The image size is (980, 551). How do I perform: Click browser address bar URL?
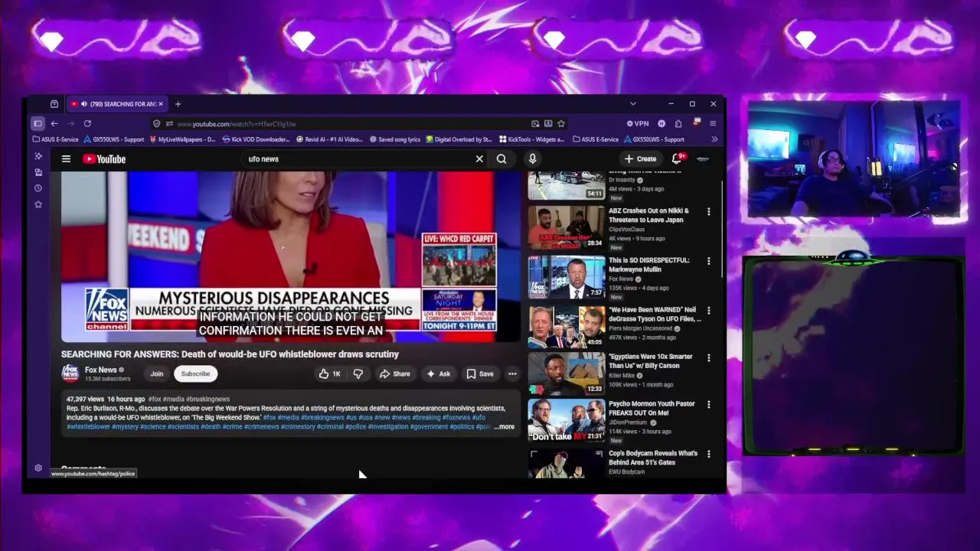pyautogui.click(x=237, y=123)
